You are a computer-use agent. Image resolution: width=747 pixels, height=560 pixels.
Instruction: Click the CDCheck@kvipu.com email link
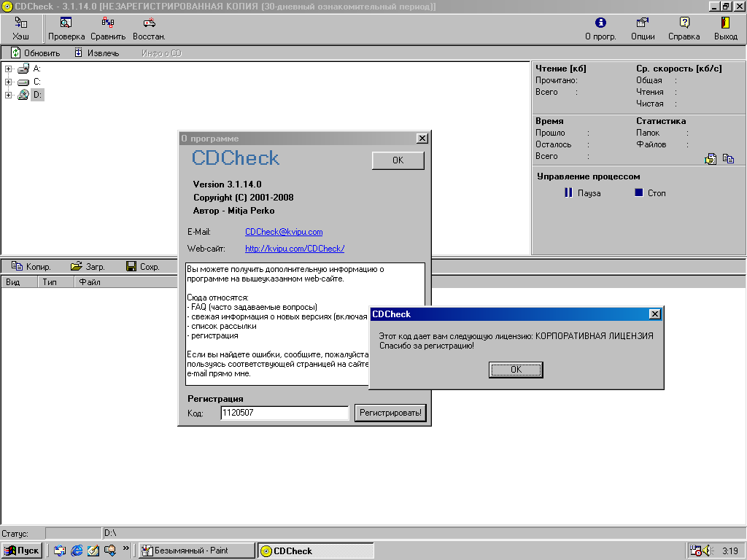284,232
